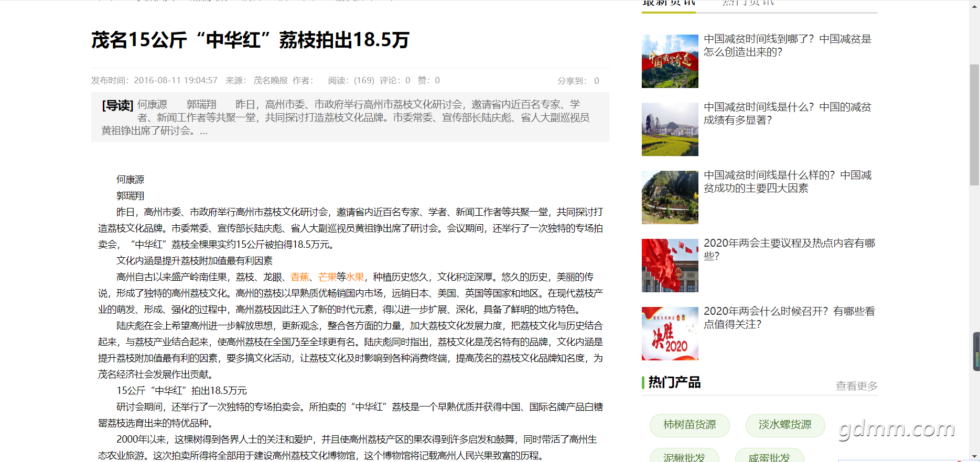The height and width of the screenshot is (462, 980).
Task: Click the publish time 2016-08-11 19:04:57
Action: (176, 81)
